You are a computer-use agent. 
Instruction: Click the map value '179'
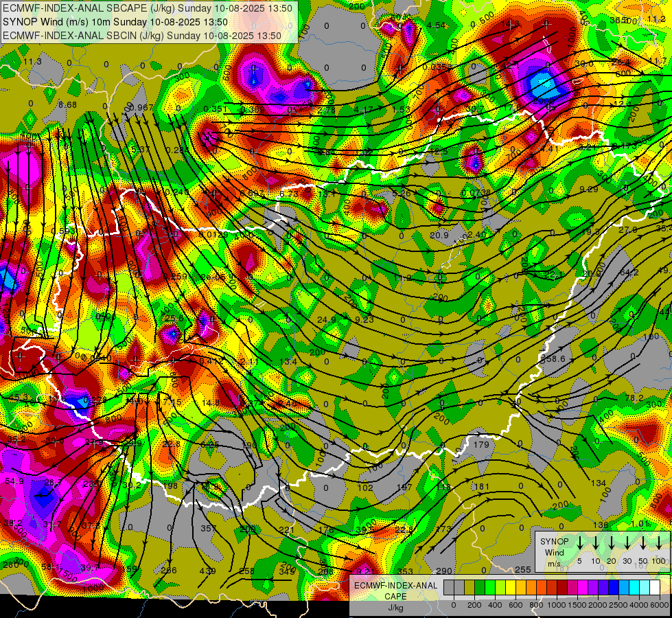(481, 444)
